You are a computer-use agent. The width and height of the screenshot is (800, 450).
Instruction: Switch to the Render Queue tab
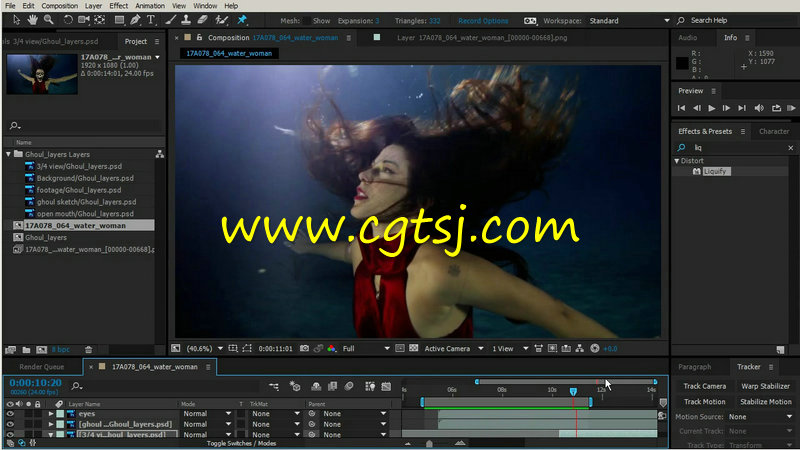click(42, 367)
